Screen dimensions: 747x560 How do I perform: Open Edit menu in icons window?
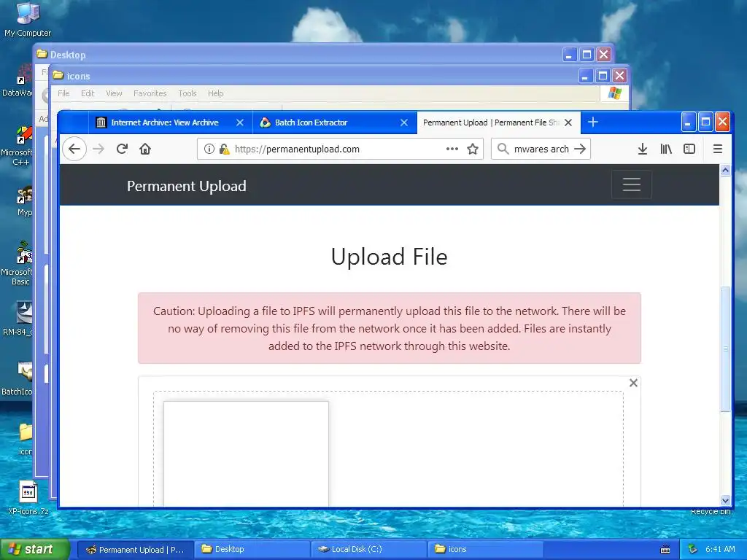[x=88, y=93]
